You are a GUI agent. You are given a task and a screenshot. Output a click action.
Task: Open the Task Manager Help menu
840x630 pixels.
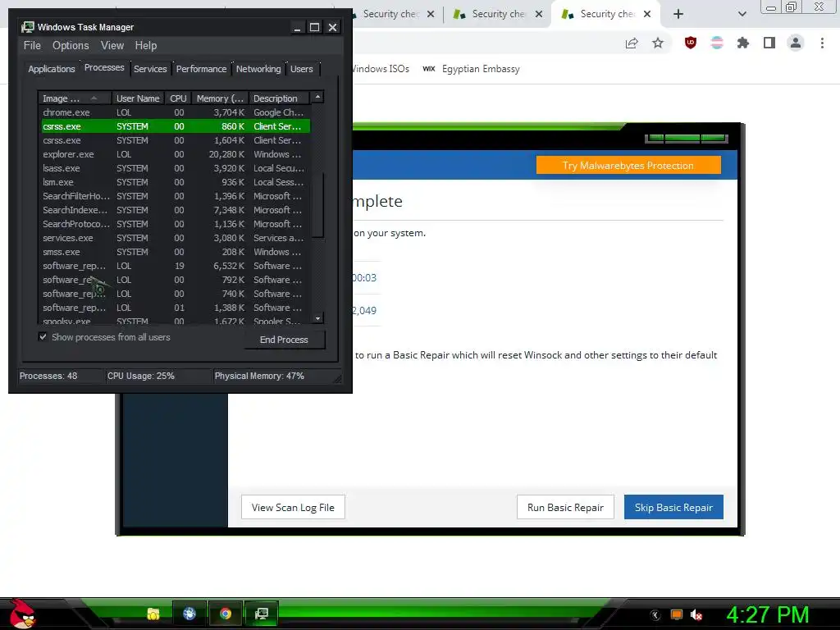click(146, 46)
